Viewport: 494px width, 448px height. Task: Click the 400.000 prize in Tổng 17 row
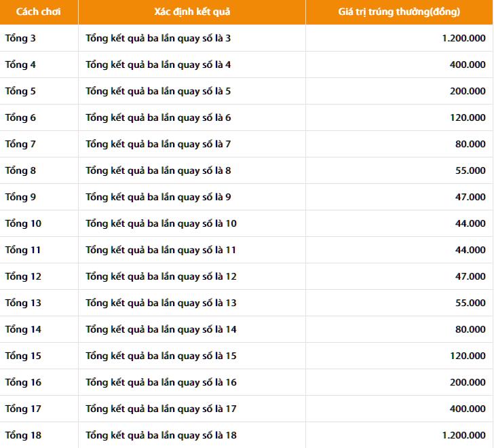[x=468, y=409]
